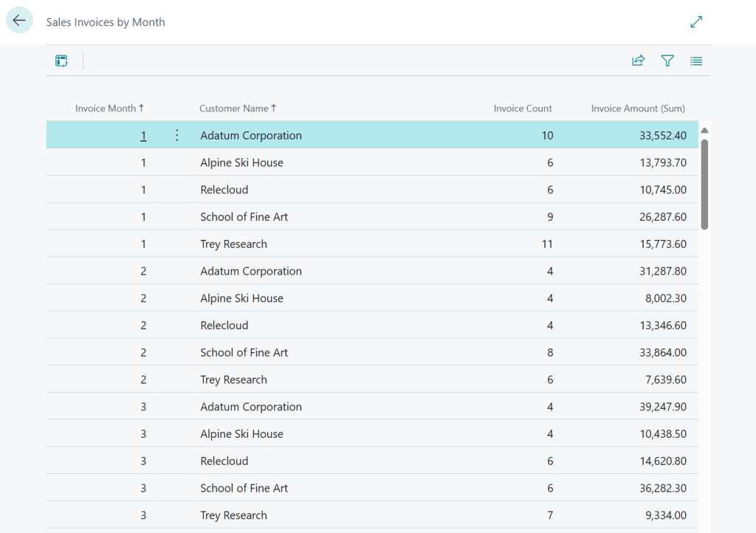Click the share icon
The height and width of the screenshot is (533, 756).
(x=638, y=61)
